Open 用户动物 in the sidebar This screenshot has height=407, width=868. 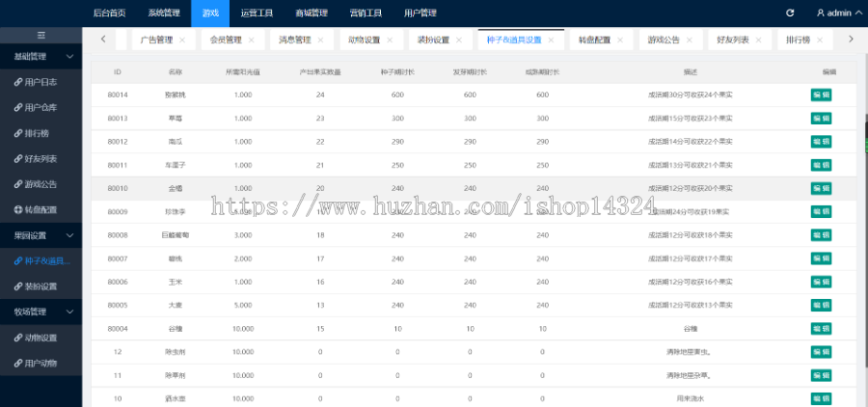click(x=41, y=364)
